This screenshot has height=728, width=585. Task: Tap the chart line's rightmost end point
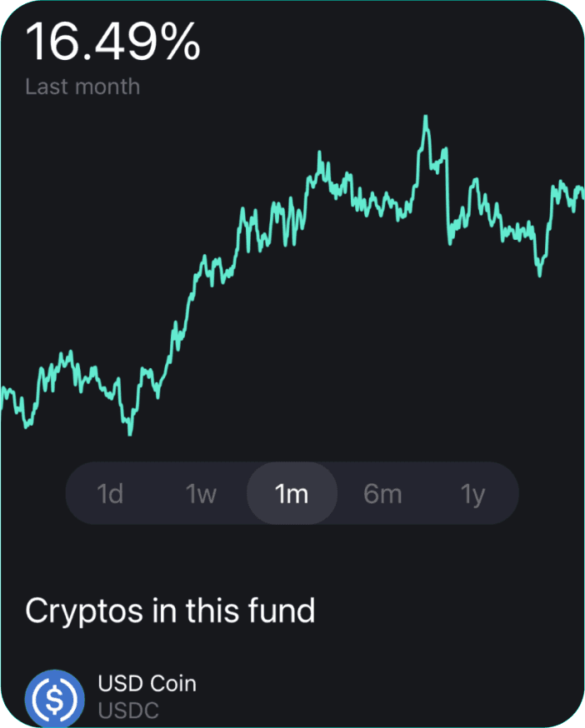pos(582,192)
